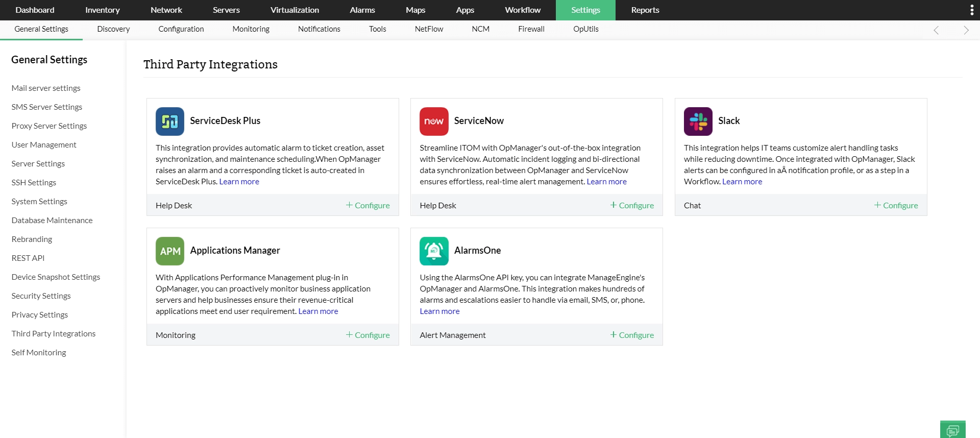Viewport: 980px width, 438px height.
Task: Go to the Dashboard menu
Action: (35, 10)
